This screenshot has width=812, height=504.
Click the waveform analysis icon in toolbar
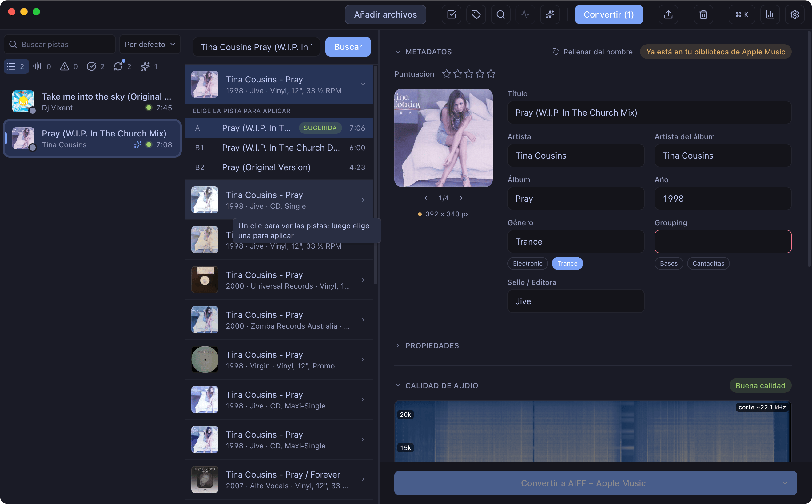click(525, 14)
